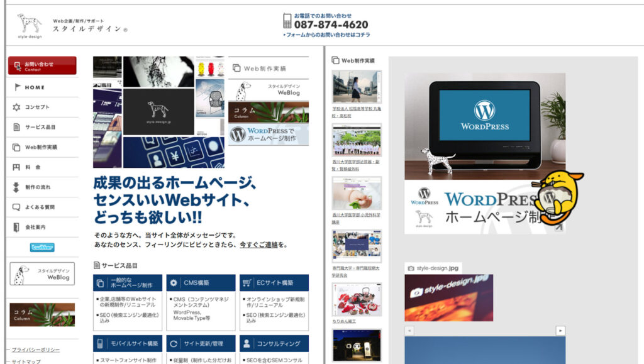Follow the 今すぐご連絡 link
The width and height of the screenshot is (644, 364).
coord(262,245)
